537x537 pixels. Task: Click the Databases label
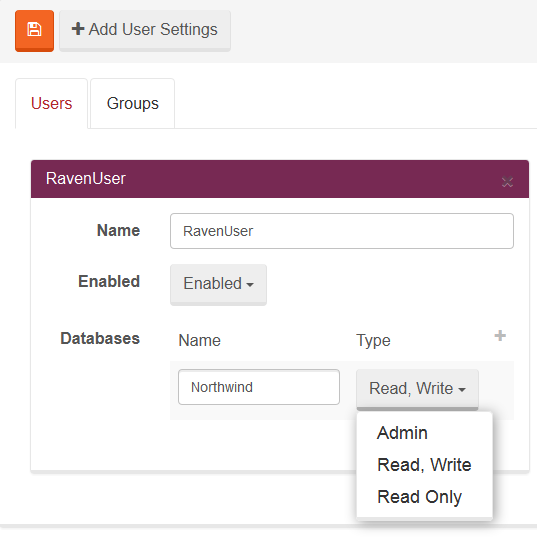100,338
